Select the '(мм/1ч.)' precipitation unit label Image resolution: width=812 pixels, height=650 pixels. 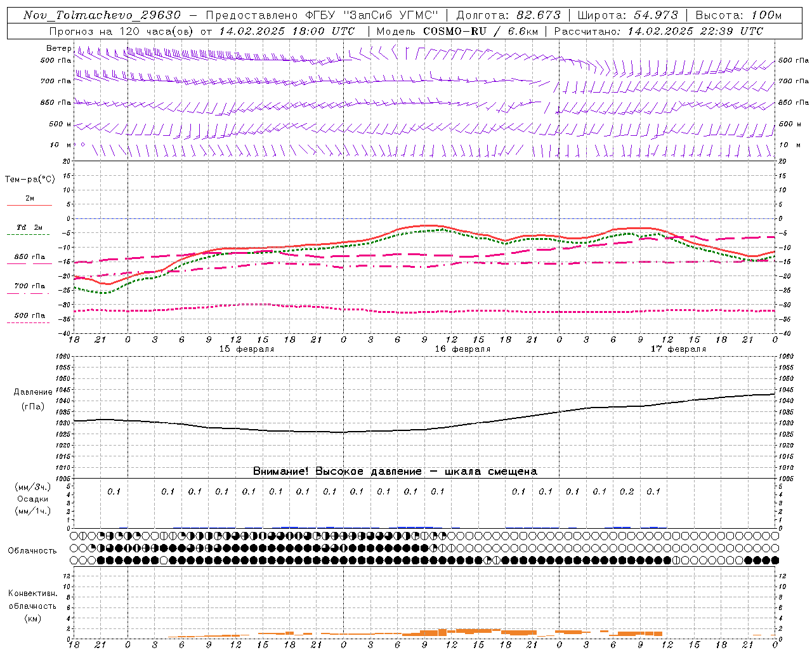click(x=33, y=511)
